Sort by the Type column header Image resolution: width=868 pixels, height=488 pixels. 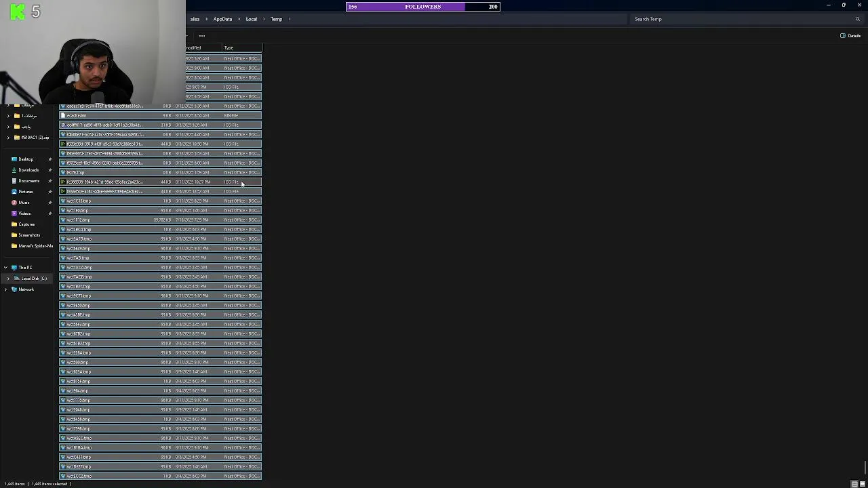tap(242, 48)
